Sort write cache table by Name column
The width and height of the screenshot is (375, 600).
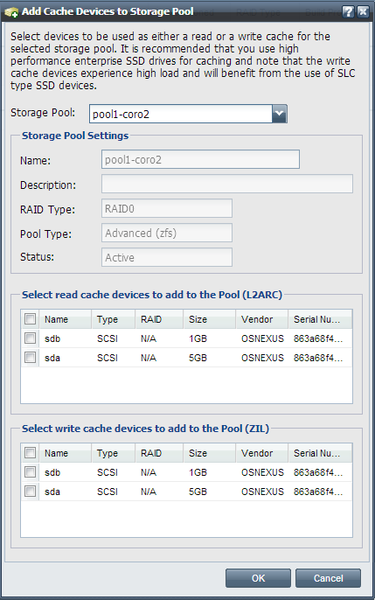[x=65, y=453]
